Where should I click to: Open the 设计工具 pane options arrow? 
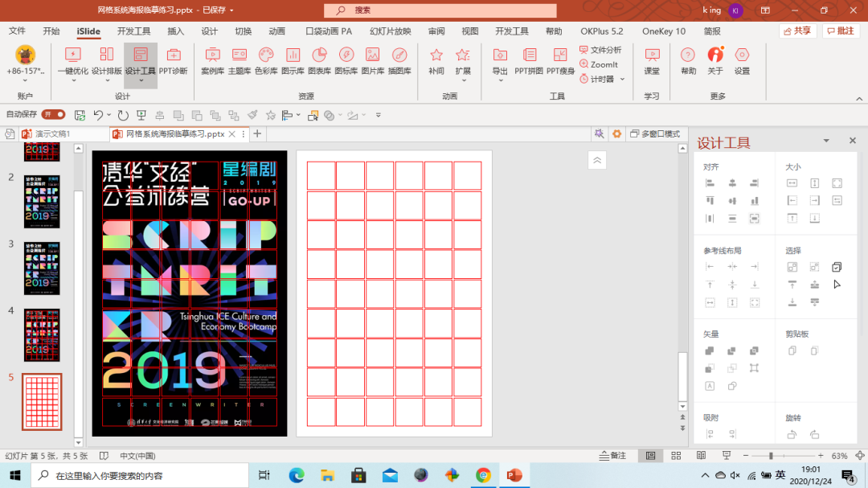click(826, 141)
